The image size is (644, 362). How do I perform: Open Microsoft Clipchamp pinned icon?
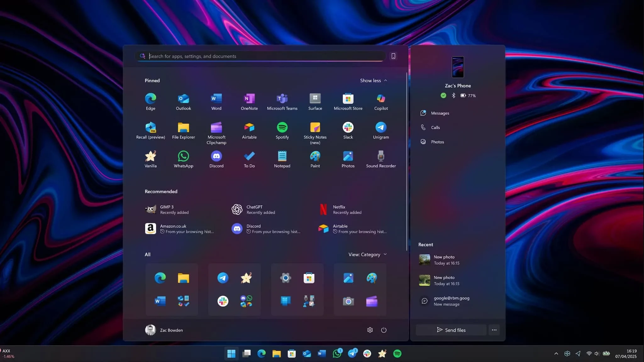[x=216, y=128]
